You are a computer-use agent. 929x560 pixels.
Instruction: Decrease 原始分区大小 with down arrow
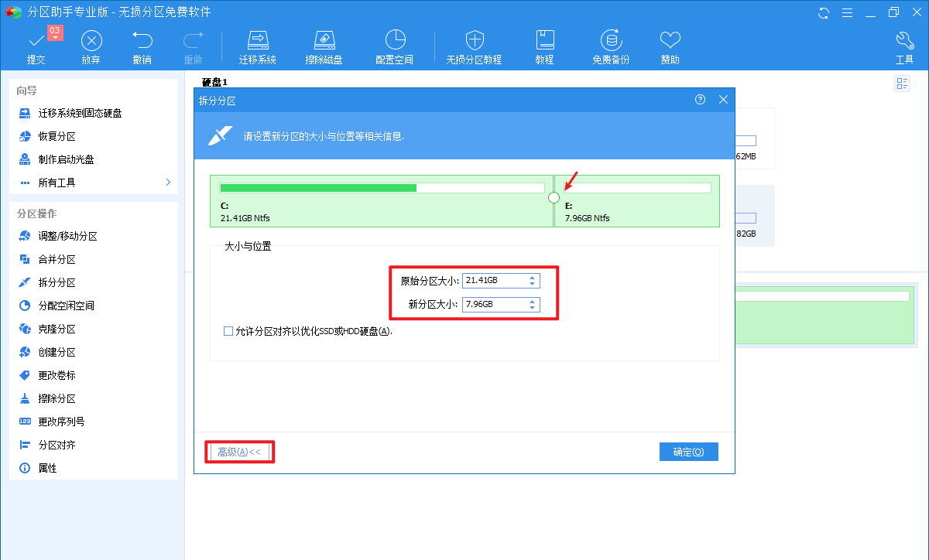pos(533,284)
